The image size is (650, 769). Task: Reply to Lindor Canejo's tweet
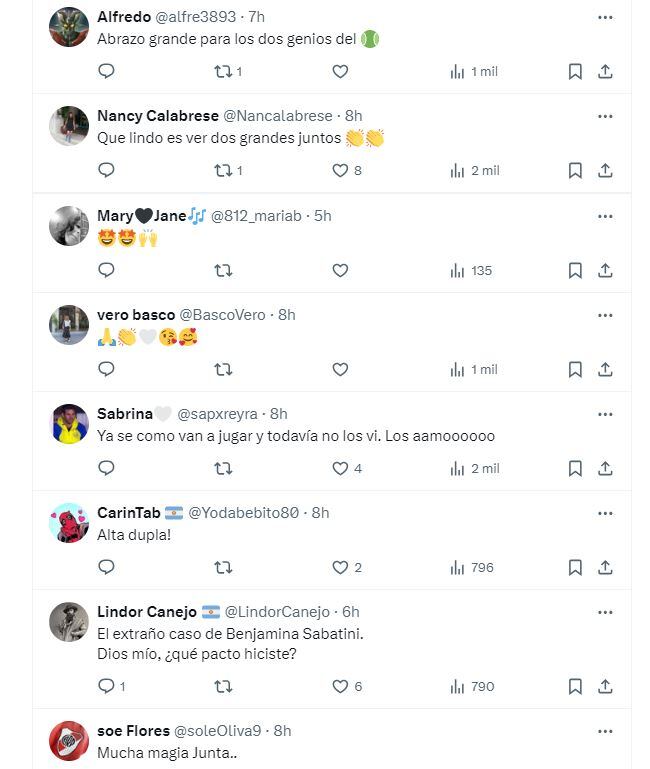pyautogui.click(x=107, y=686)
